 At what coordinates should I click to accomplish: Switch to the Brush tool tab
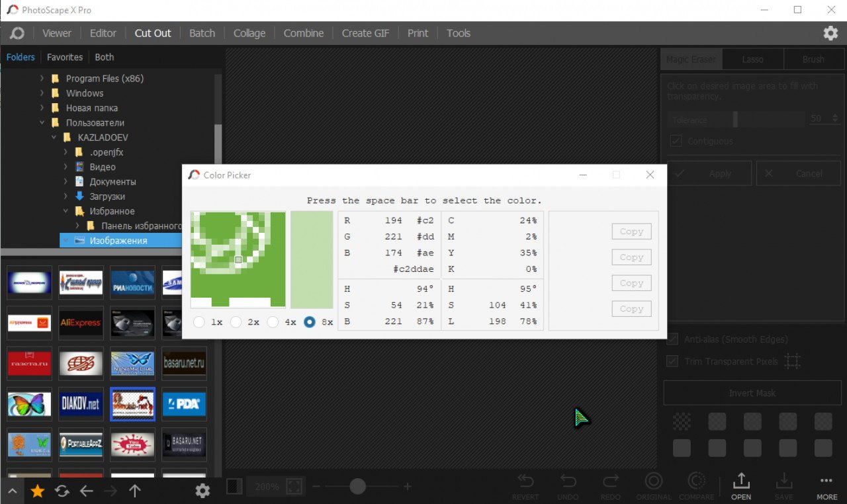point(813,59)
